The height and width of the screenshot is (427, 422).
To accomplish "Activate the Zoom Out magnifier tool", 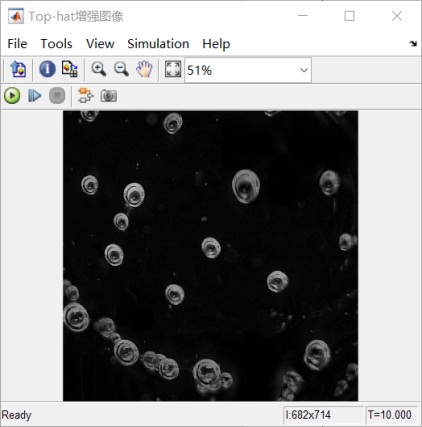I will [x=121, y=69].
